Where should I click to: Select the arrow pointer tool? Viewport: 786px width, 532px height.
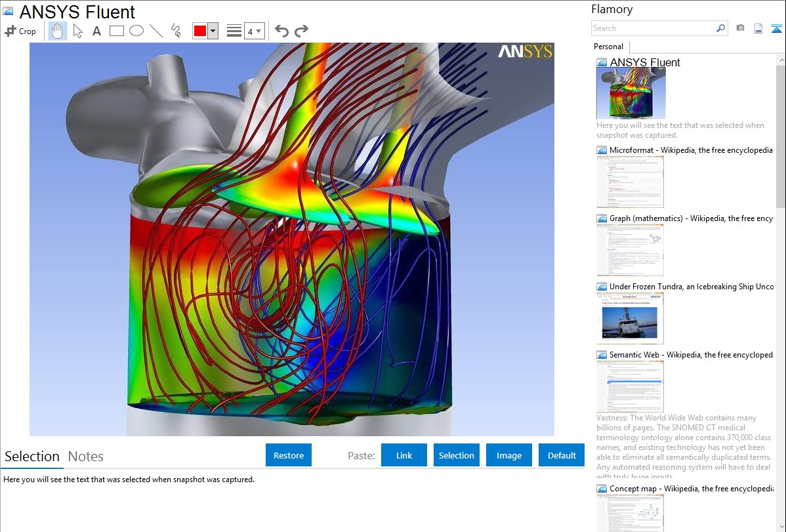[x=77, y=31]
